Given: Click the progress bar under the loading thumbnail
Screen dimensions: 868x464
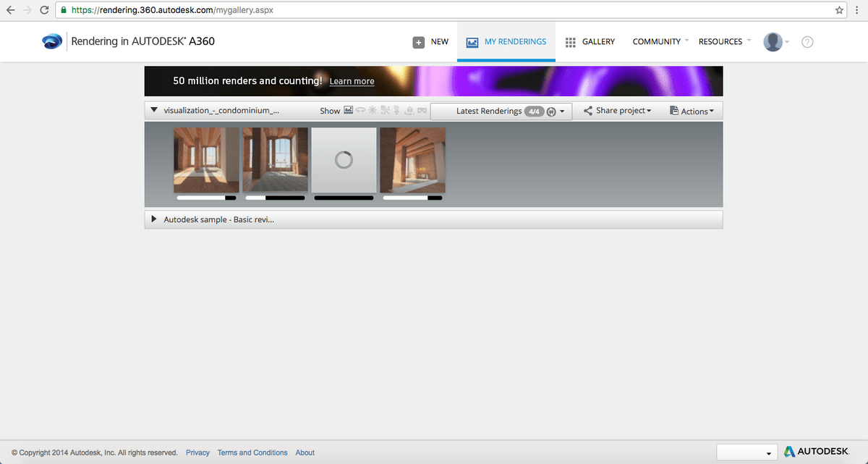Looking at the screenshot, I should (344, 197).
